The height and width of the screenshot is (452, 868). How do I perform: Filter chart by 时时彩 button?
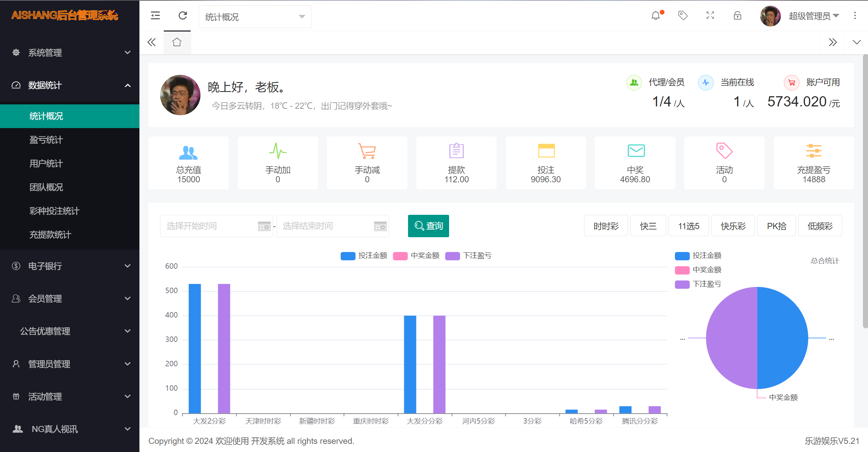[x=606, y=226]
